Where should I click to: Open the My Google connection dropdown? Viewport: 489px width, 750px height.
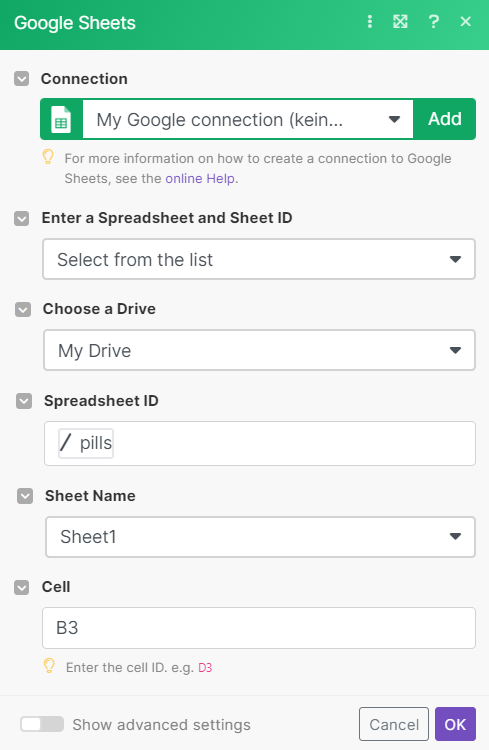point(248,119)
